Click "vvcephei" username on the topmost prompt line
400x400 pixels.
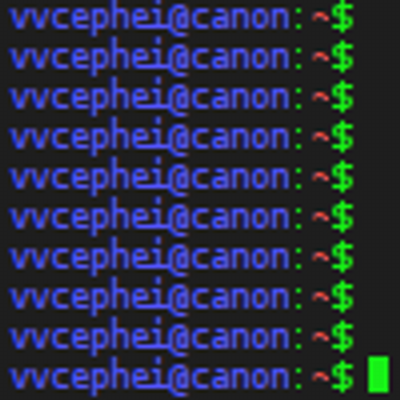(x=88, y=16)
